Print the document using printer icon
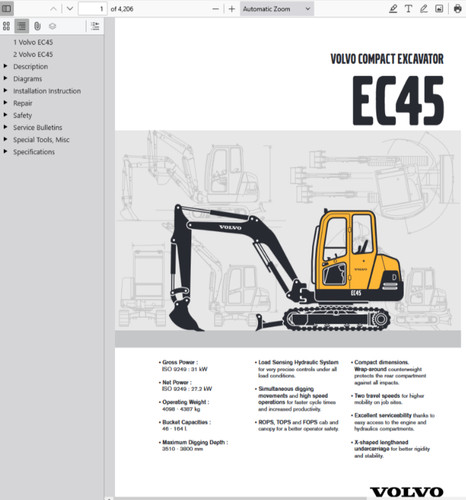Screen dimensions: 466x500 pyautogui.click(x=458, y=9)
